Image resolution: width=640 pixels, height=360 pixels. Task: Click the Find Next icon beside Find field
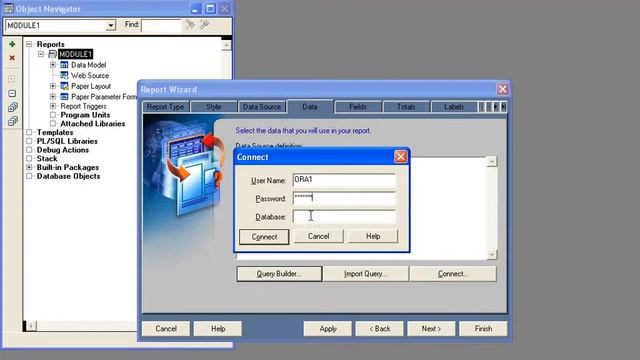(x=190, y=24)
